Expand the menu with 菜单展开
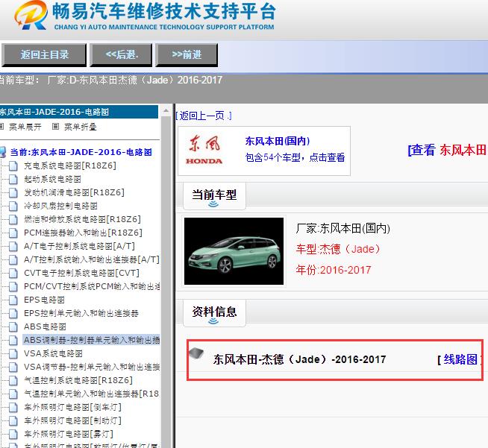Screen dimensions: 488x448 tap(25, 127)
